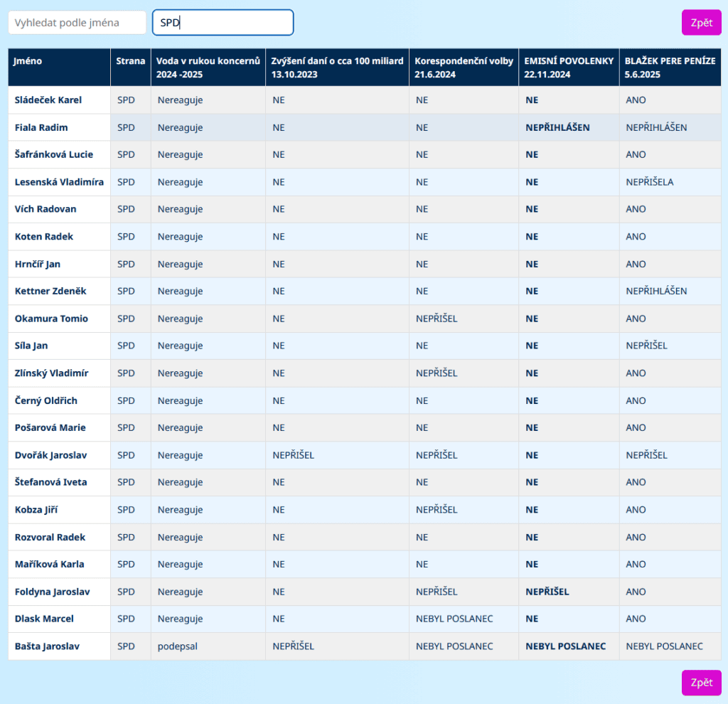
Task: Click the top Zpět button
Action: (701, 23)
